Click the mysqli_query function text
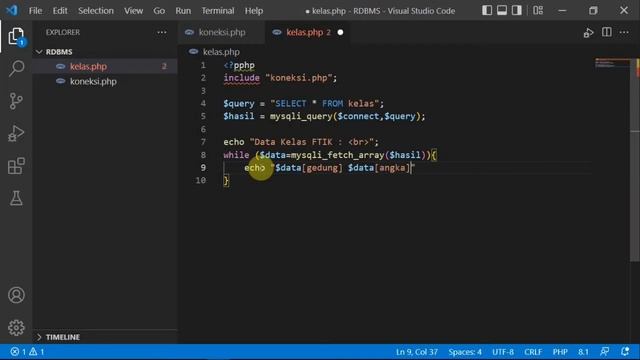Screen dimensions: 640x360 [301, 116]
